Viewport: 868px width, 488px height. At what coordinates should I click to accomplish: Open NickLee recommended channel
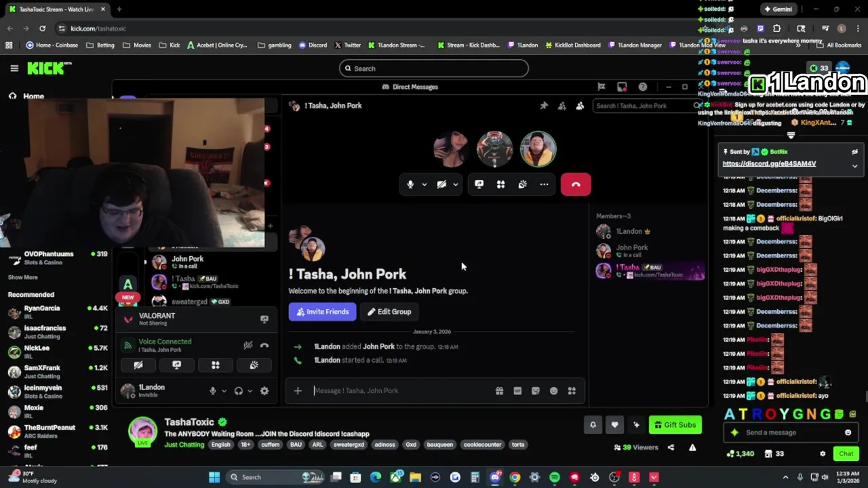[x=58, y=352]
